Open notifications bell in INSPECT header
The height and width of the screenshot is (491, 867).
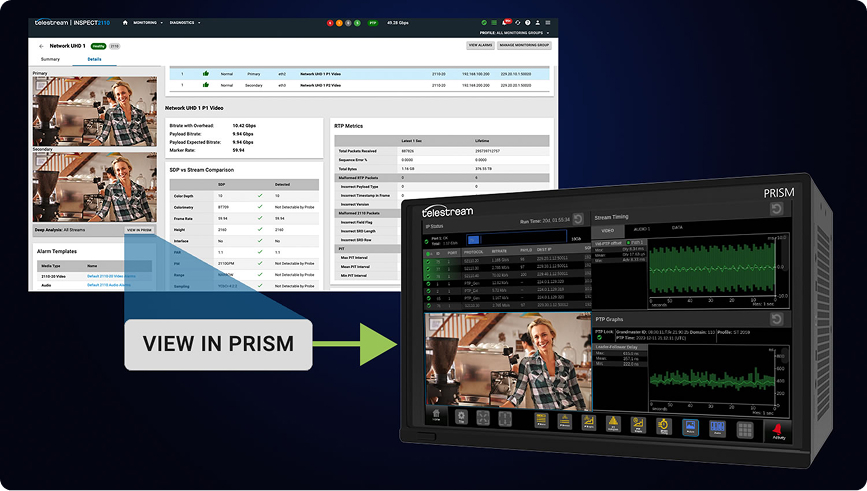click(505, 23)
